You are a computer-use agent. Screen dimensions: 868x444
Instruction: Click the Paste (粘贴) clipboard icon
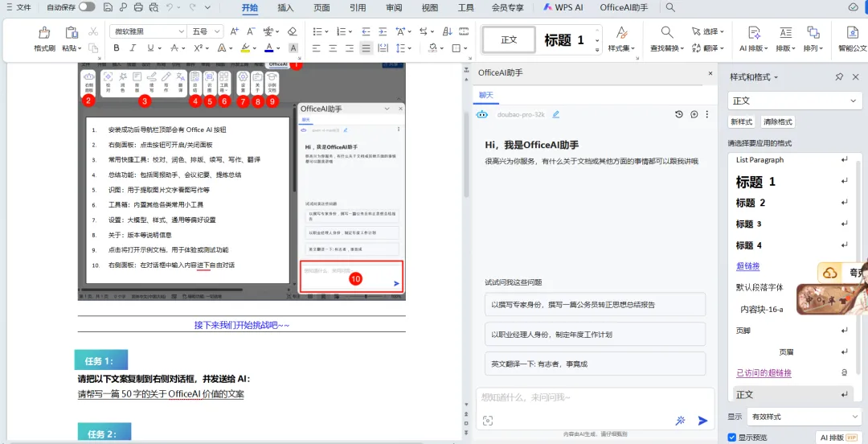pos(72,32)
